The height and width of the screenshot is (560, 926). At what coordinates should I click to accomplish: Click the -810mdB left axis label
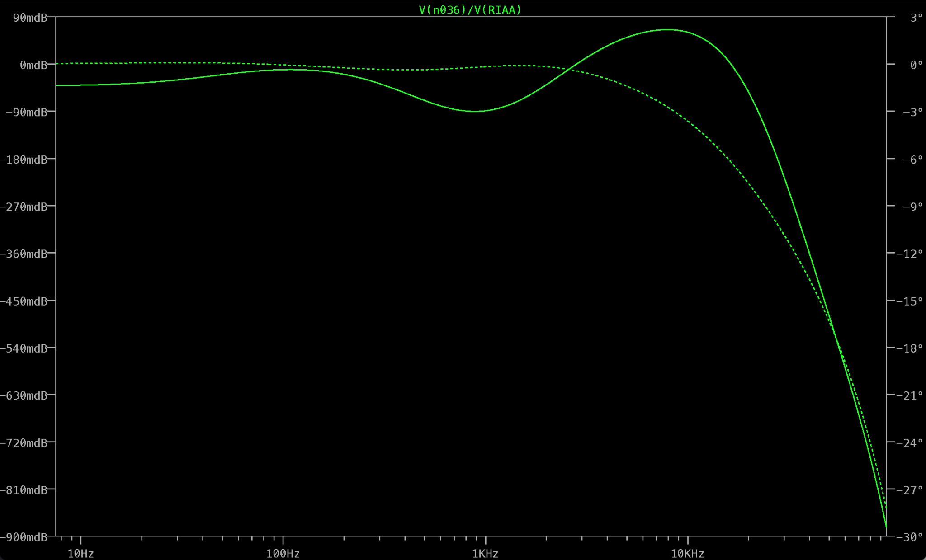pos(24,490)
